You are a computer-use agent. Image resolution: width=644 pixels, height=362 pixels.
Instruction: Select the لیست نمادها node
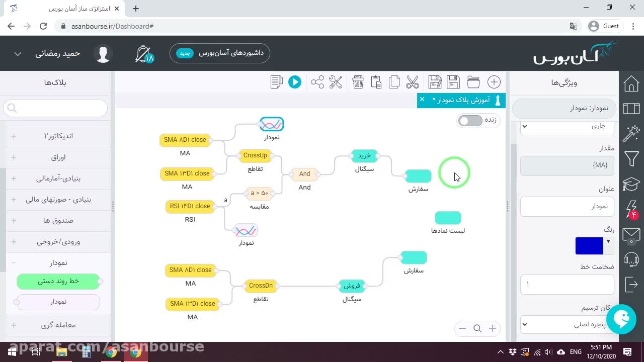(x=448, y=218)
